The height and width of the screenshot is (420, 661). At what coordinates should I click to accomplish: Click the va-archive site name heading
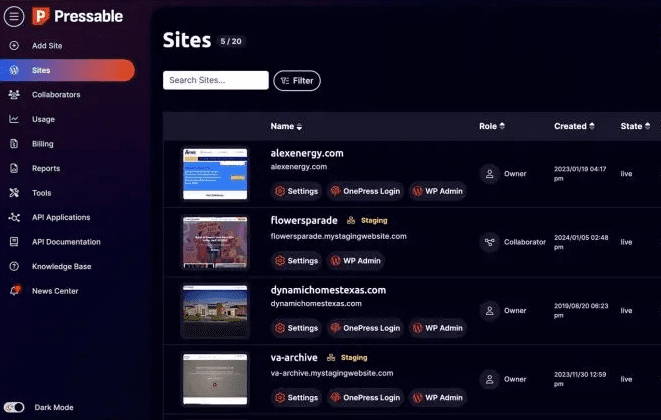coord(294,357)
